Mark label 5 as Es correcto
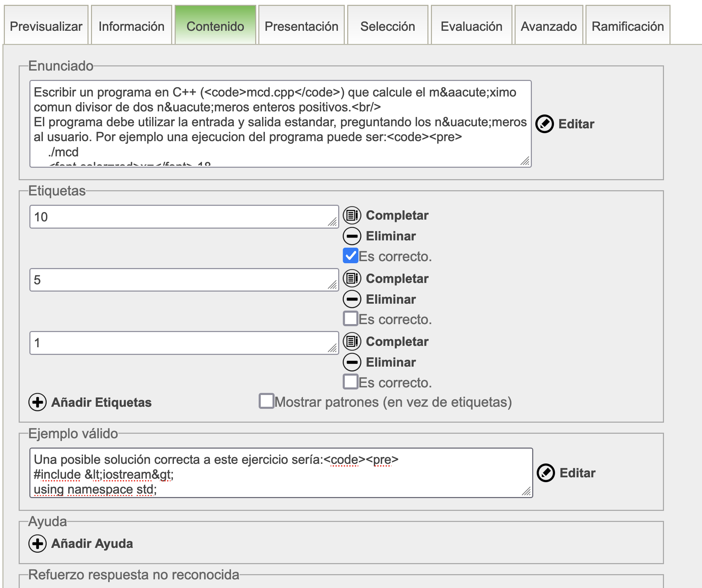Image resolution: width=702 pixels, height=588 pixels. [x=350, y=319]
